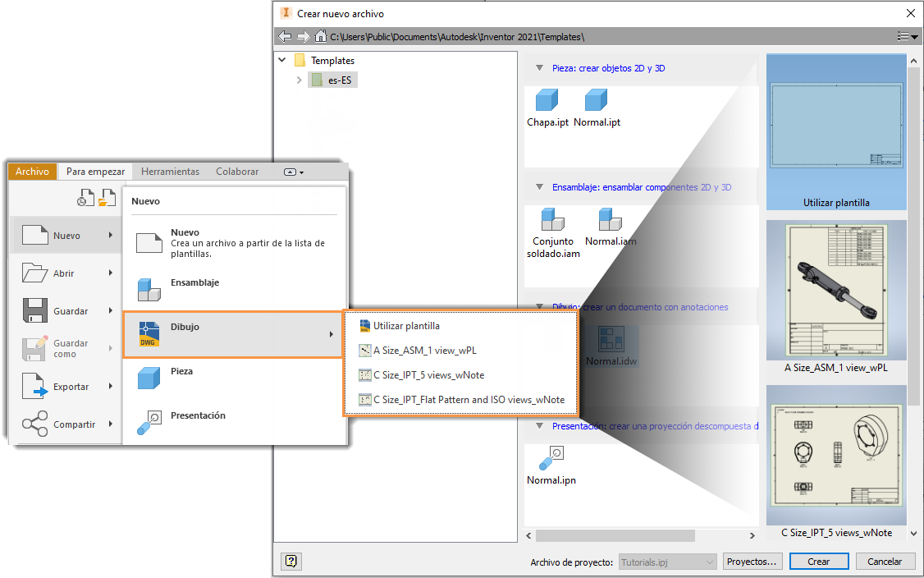Select the Conjunto soldado.iam template icon
This screenshot has height=578, width=924.
(553, 219)
